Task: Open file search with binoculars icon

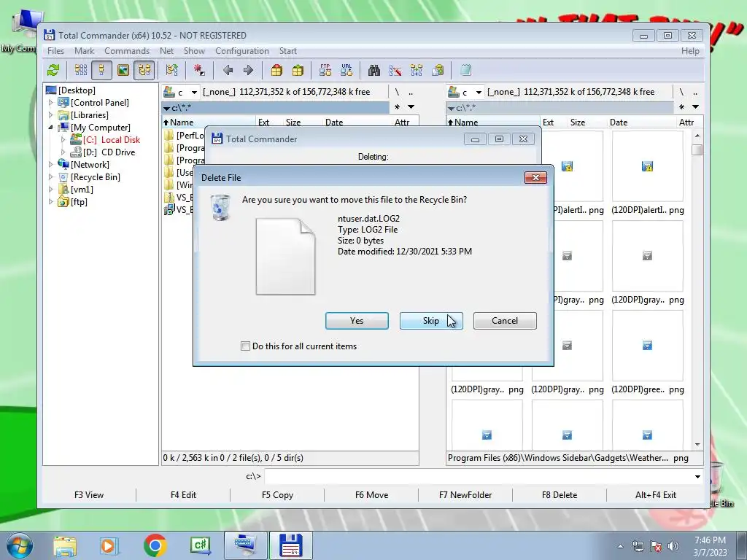Action: click(374, 71)
